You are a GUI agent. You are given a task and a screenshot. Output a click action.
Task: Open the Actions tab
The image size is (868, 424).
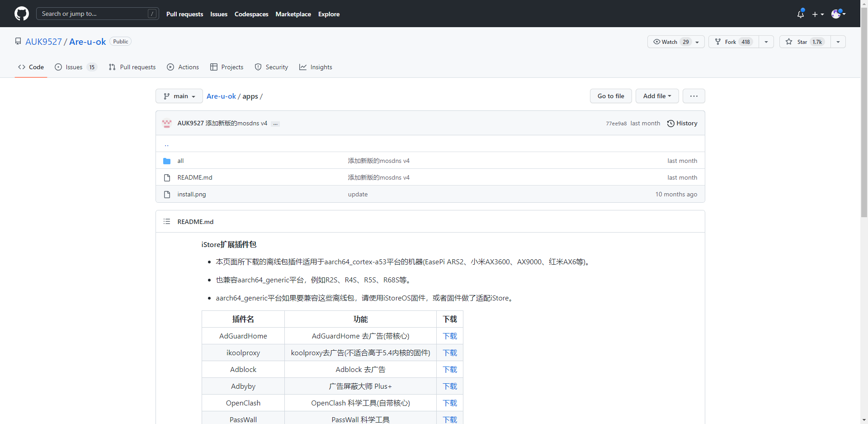click(x=183, y=67)
